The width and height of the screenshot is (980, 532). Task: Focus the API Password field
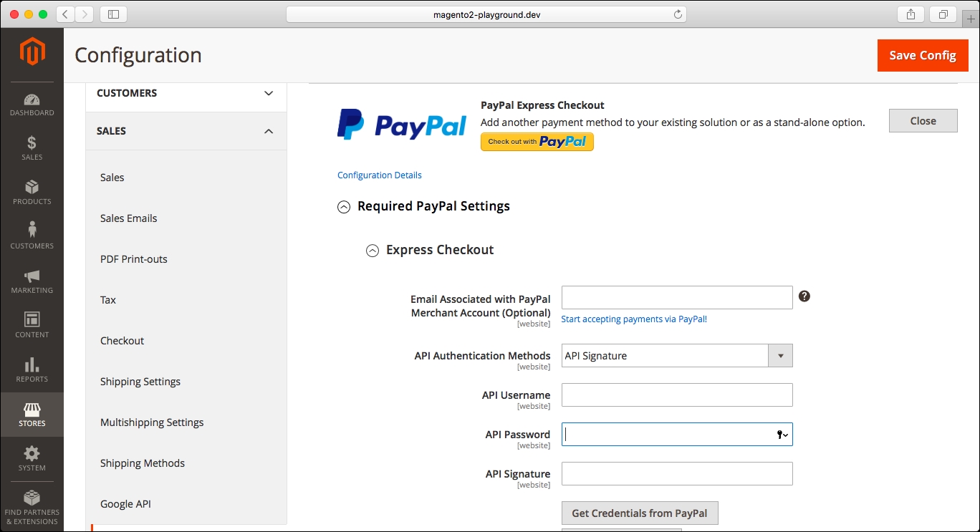[x=677, y=434]
